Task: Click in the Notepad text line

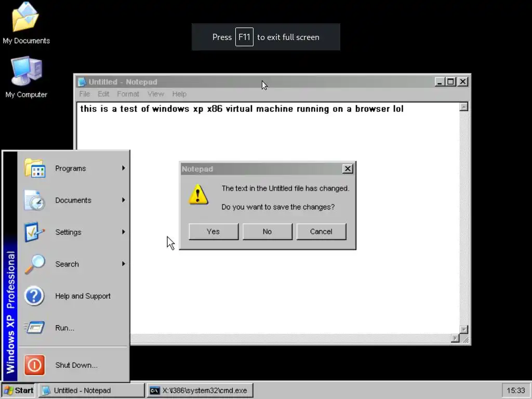Action: click(x=242, y=109)
